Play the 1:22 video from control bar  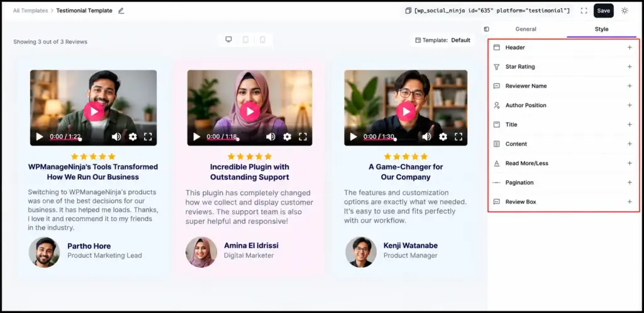[x=40, y=137]
